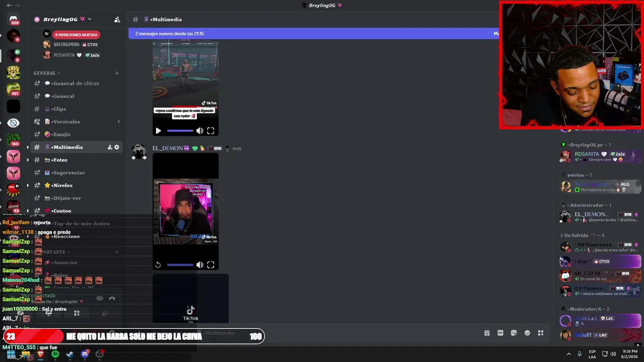Replay EL_DEMON's pink video
Viewport: 644px width, 362px height.
(158, 265)
